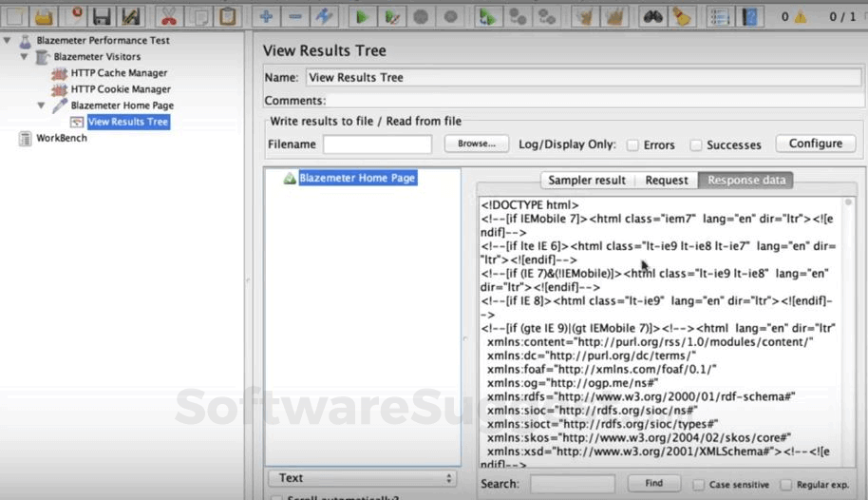Click the binoculars Search icon
Image resolution: width=868 pixels, height=500 pixels.
click(652, 16)
